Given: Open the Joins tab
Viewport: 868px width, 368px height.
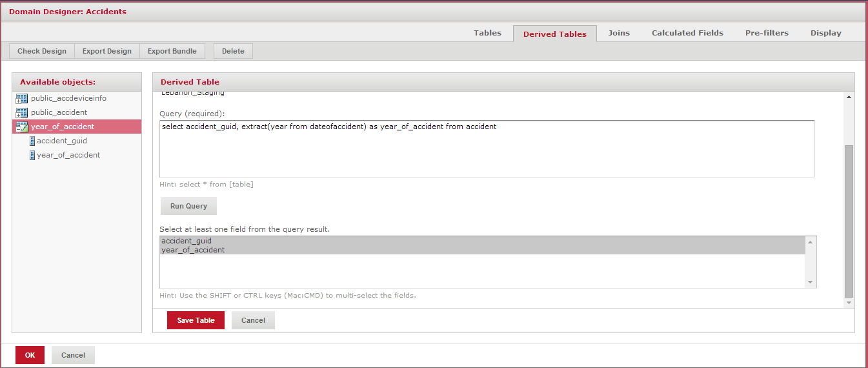Looking at the screenshot, I should point(619,33).
